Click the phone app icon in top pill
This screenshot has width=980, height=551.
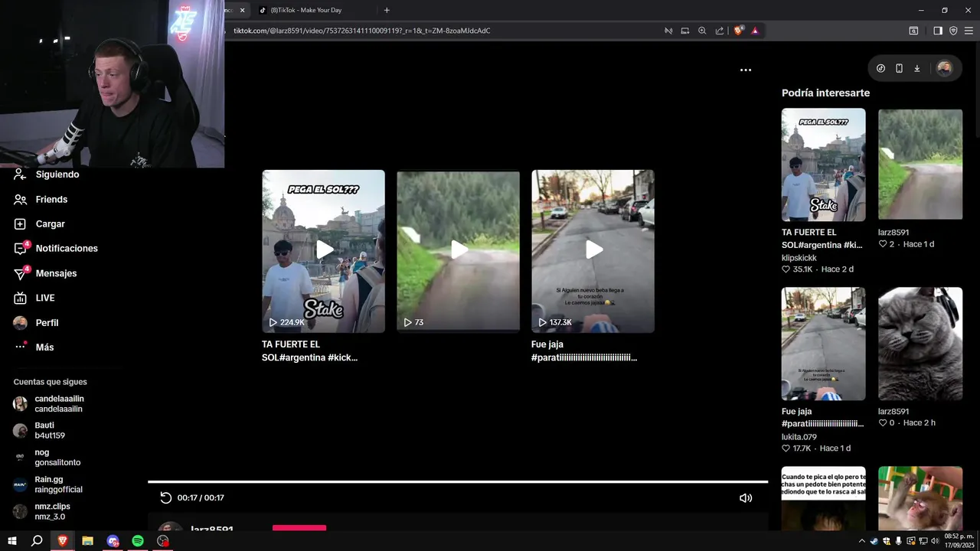click(899, 68)
